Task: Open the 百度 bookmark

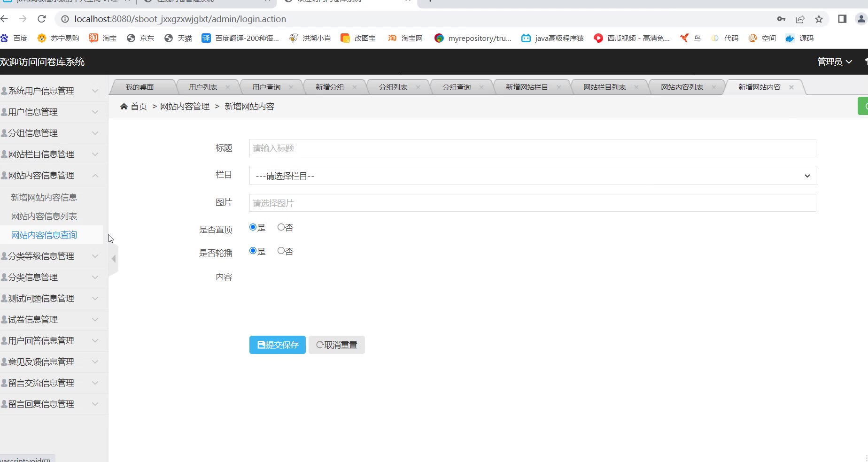Action: click(x=14, y=38)
